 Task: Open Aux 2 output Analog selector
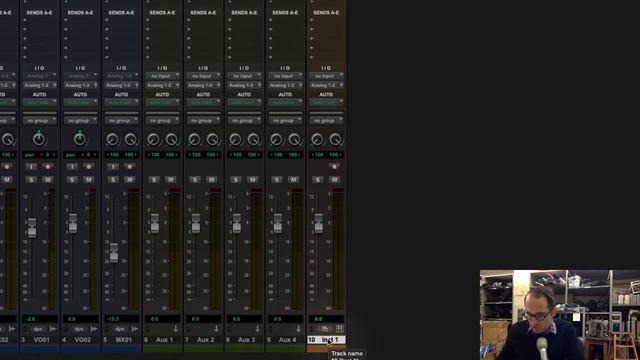point(203,85)
